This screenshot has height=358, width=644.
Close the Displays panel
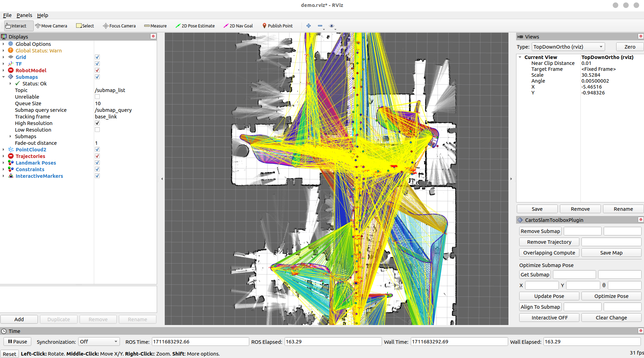[x=153, y=36]
